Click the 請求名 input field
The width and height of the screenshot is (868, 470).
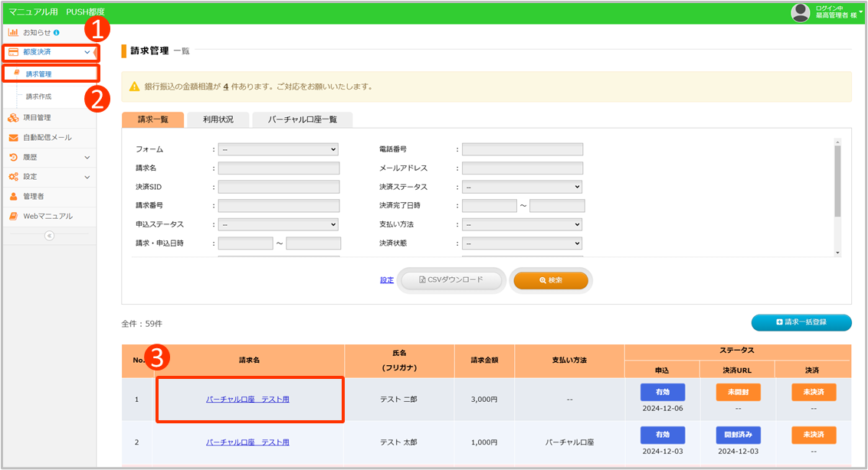pyautogui.click(x=278, y=168)
